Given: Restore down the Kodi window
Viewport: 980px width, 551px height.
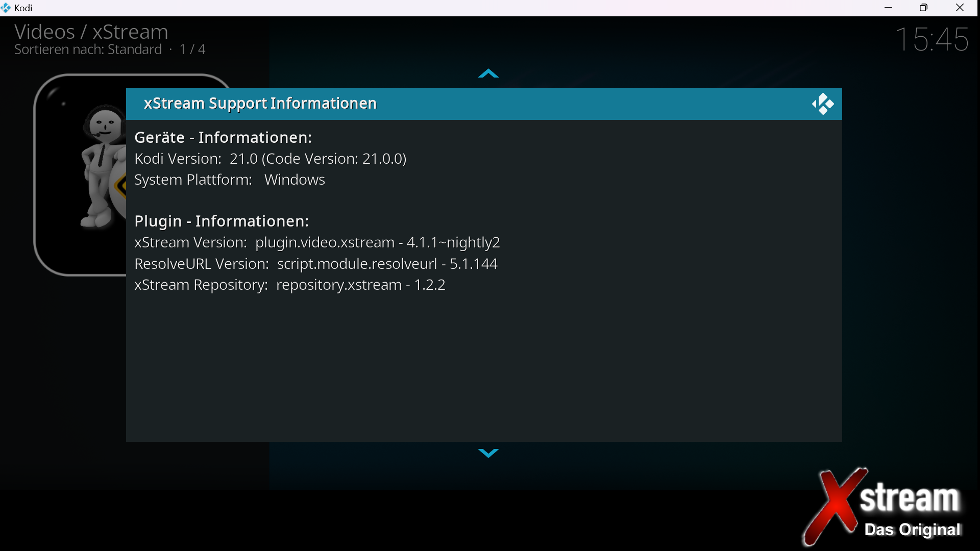Looking at the screenshot, I should [923, 8].
